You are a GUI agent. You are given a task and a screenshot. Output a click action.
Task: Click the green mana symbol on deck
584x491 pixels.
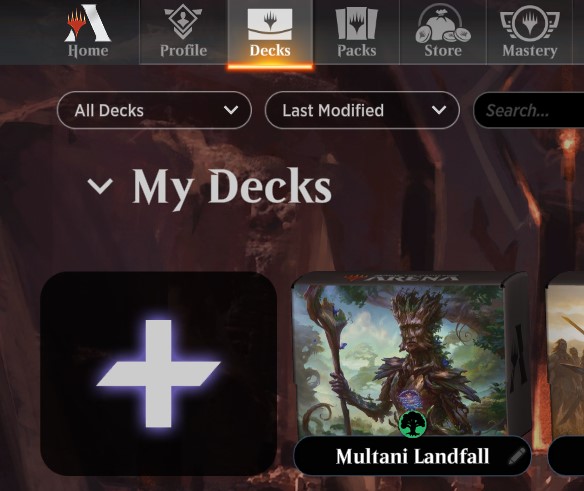[412, 424]
